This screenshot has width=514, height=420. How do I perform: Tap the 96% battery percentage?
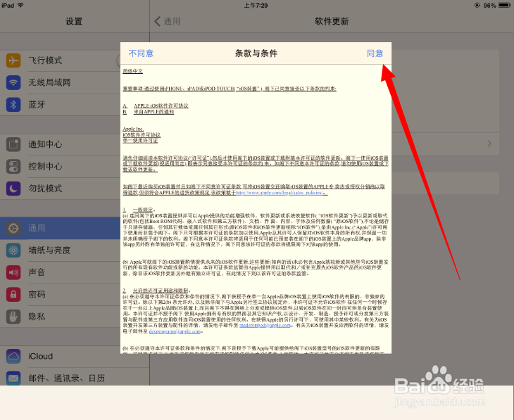(x=489, y=6)
